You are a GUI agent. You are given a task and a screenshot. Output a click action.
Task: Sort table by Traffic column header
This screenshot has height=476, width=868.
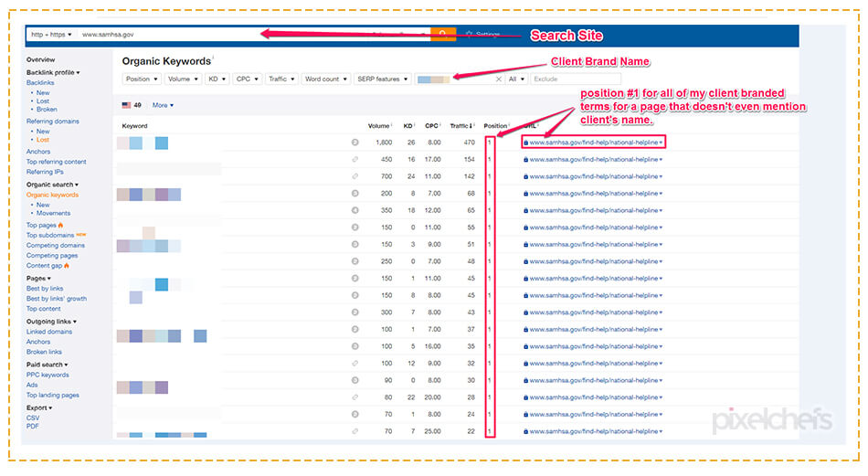click(460, 126)
